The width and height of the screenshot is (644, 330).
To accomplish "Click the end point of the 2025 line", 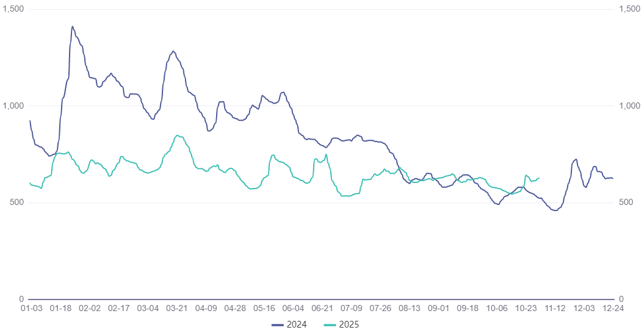I will click(539, 178).
